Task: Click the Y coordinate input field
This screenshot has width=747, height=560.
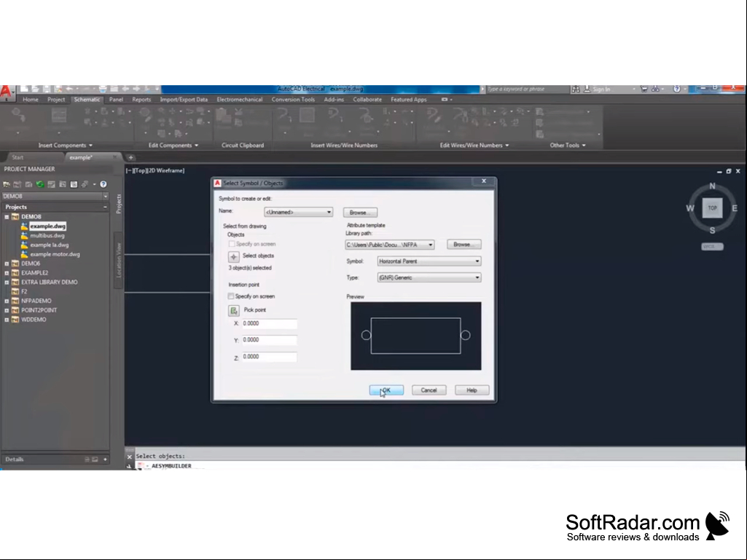Action: coord(269,340)
